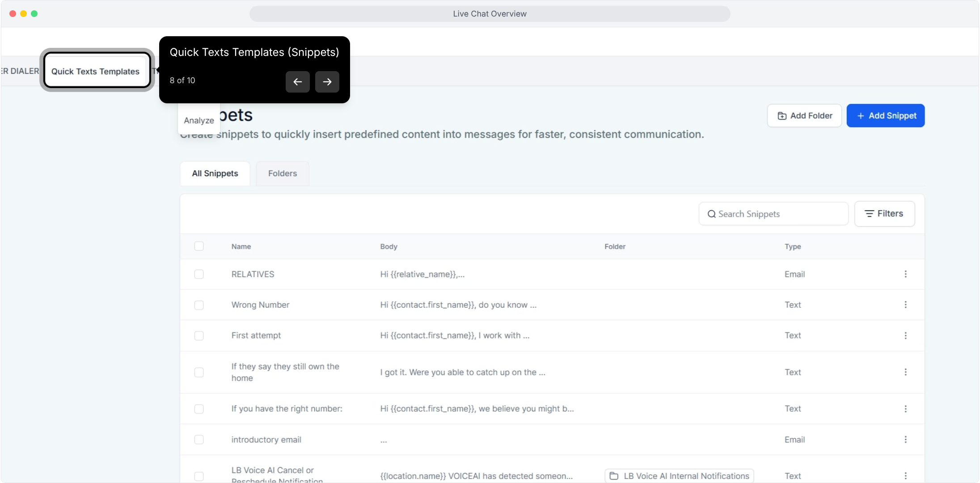This screenshot has width=980, height=483.
Task: Click the Add Folder button
Action: [x=804, y=116]
